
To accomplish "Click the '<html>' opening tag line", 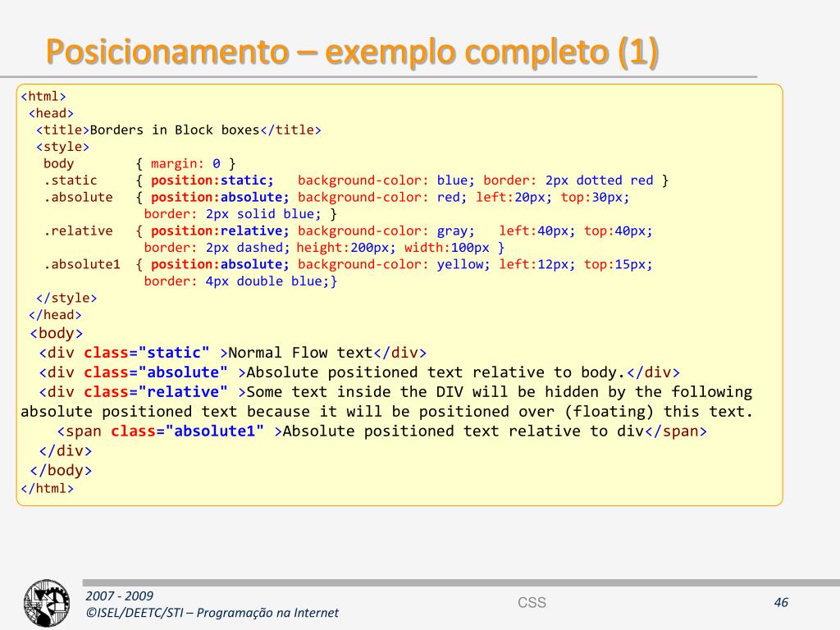I will point(43,97).
